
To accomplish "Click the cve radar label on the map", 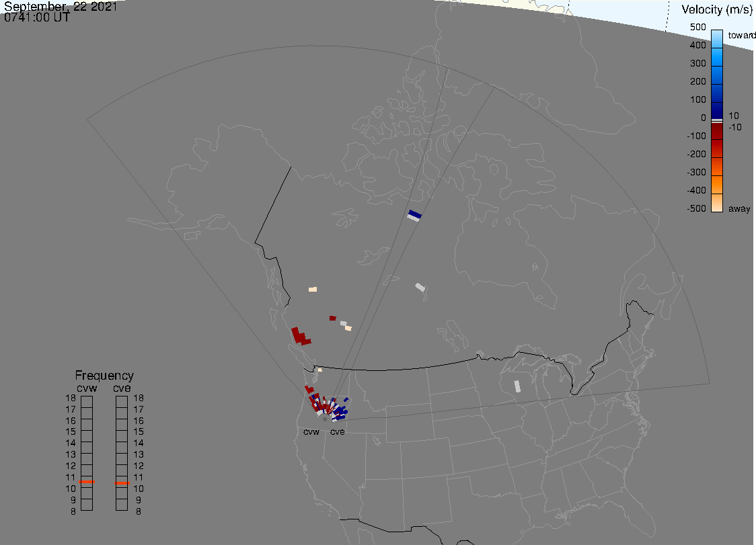I will point(337,431).
